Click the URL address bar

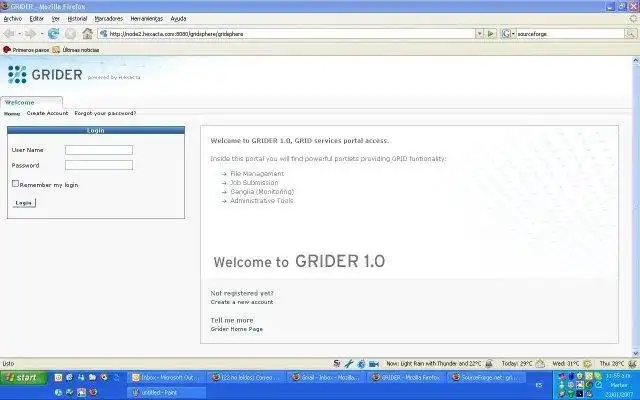(287, 33)
